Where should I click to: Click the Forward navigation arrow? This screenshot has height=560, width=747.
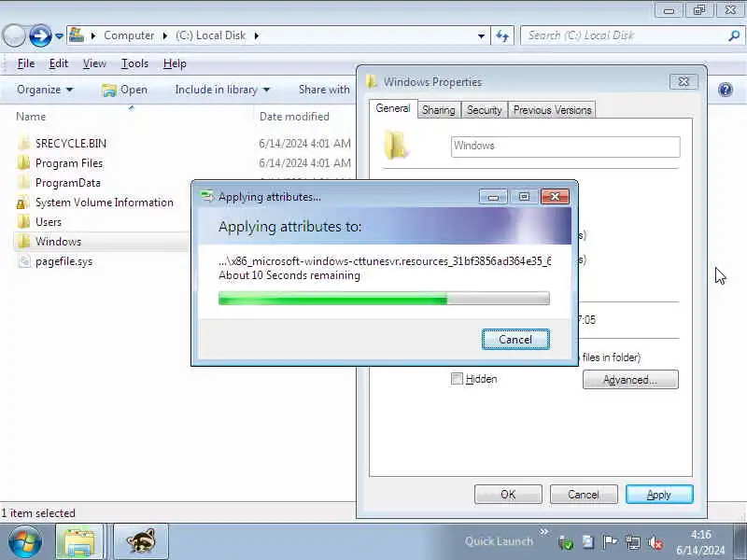[40, 35]
